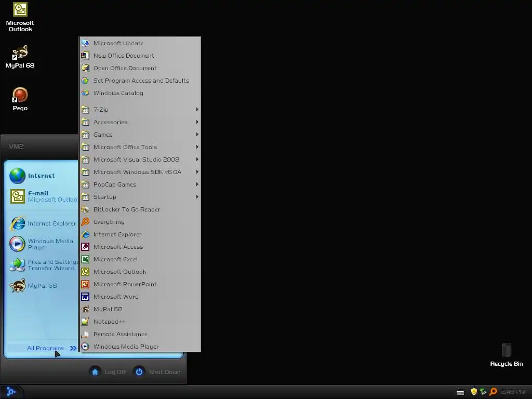Click the Remote Assistance icon
The width and height of the screenshot is (532, 399).
pos(85,334)
